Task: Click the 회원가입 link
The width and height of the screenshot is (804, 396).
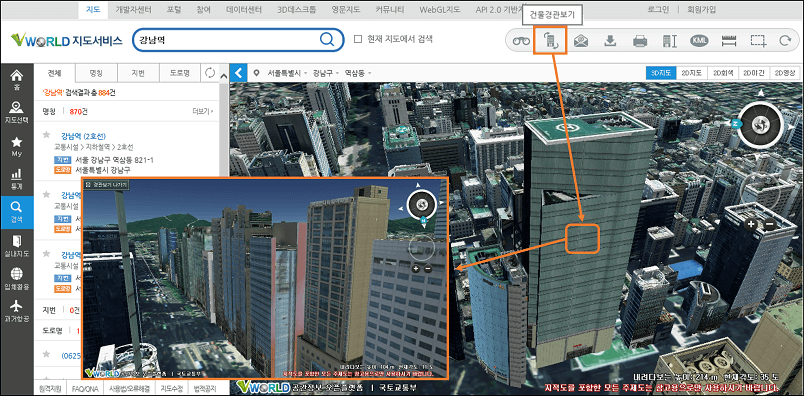Action: click(x=702, y=9)
